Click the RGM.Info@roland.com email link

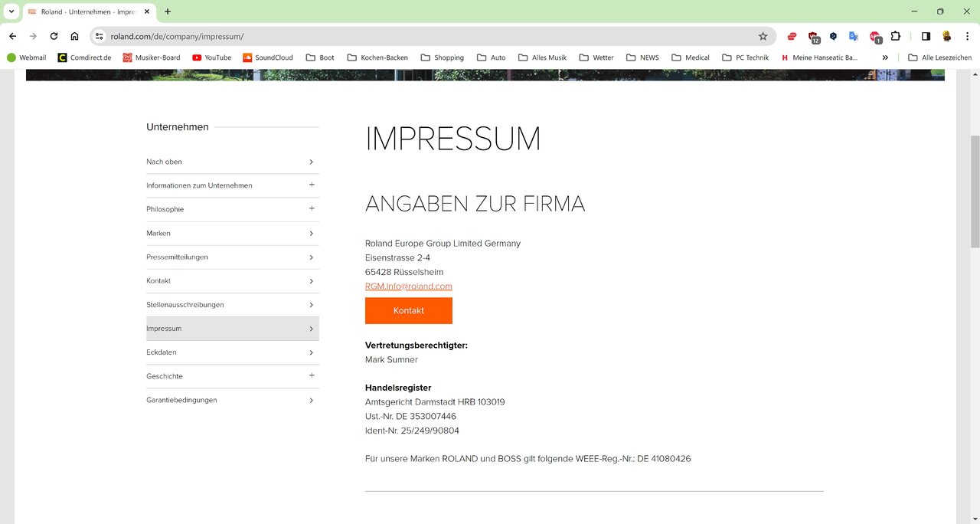[x=409, y=287]
